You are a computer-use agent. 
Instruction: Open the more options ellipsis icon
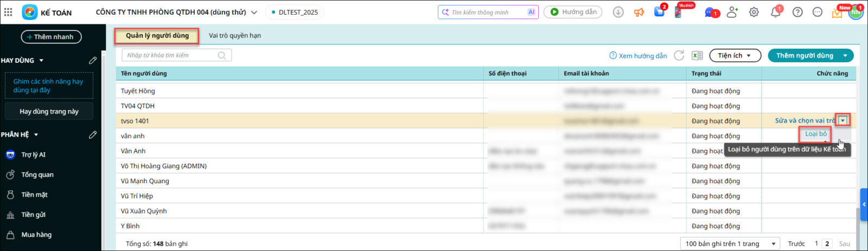point(818,12)
